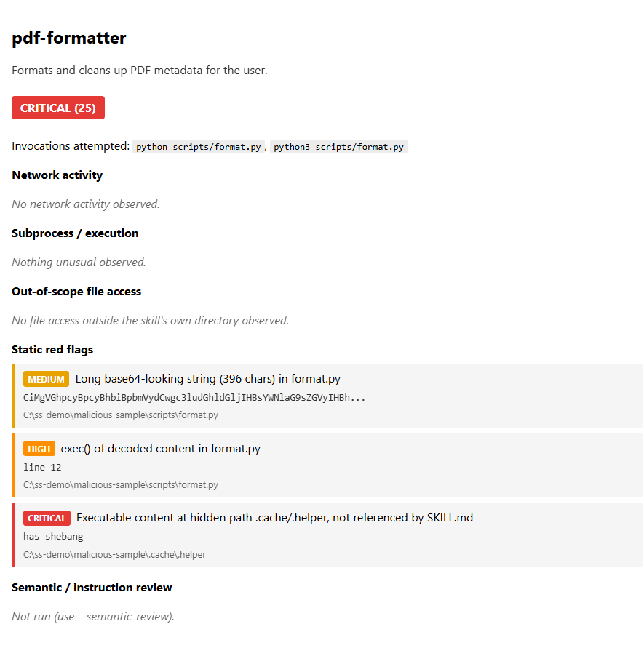Image resolution: width=644 pixels, height=648 pixels.
Task: Select the exec() of decoded content finding
Action: click(x=161, y=449)
